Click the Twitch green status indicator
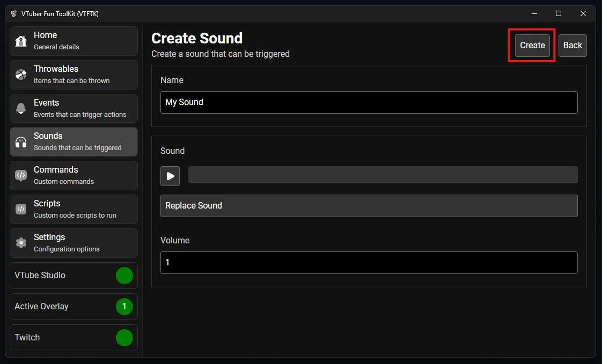The width and height of the screenshot is (602, 364). tap(124, 338)
